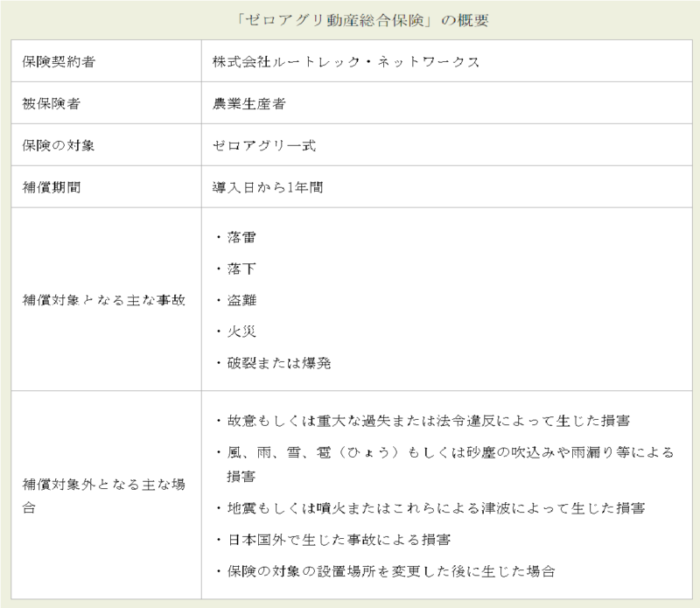This screenshot has width=700, height=608.
Task: Click the 破裂または爆発 list item
Action: pyautogui.click(x=274, y=363)
